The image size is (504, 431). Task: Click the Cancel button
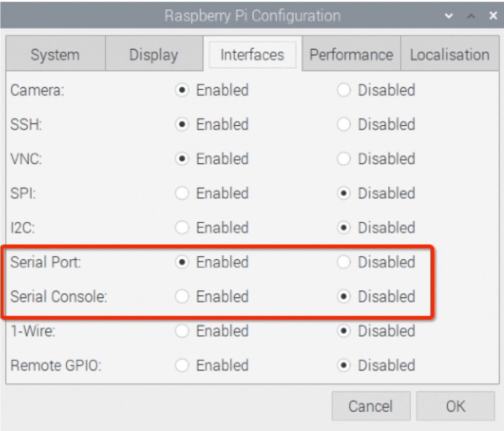click(371, 406)
